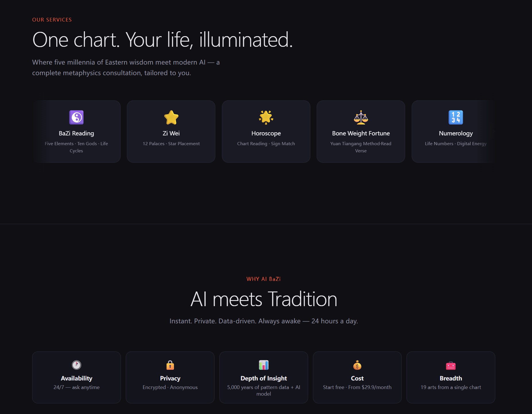Screen dimensions: 532x414
Task: Click the Bone Weight Fortune scales icon
Action: pos(361,117)
